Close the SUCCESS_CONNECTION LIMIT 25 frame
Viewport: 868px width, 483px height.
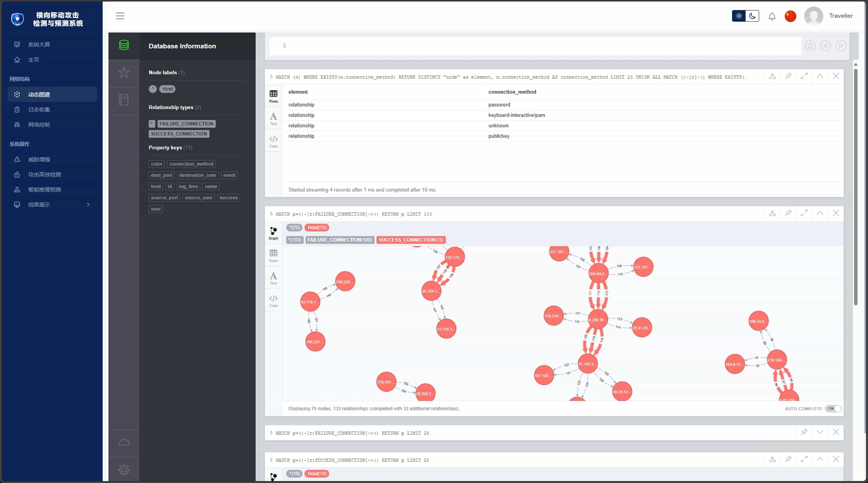click(836, 459)
